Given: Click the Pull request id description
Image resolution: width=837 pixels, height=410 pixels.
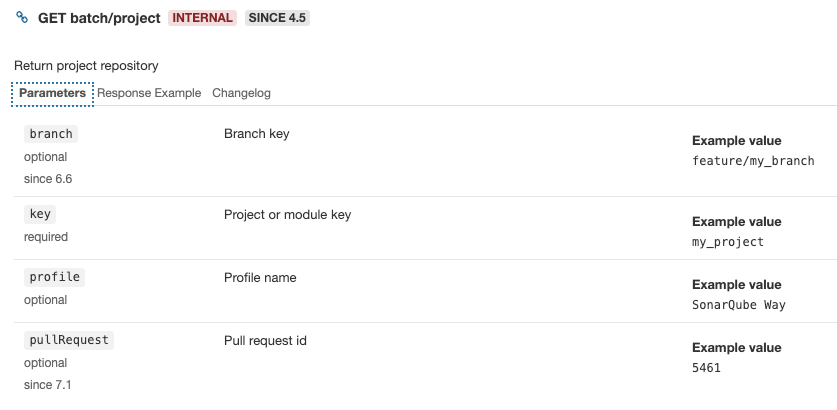Looking at the screenshot, I should click(265, 341).
